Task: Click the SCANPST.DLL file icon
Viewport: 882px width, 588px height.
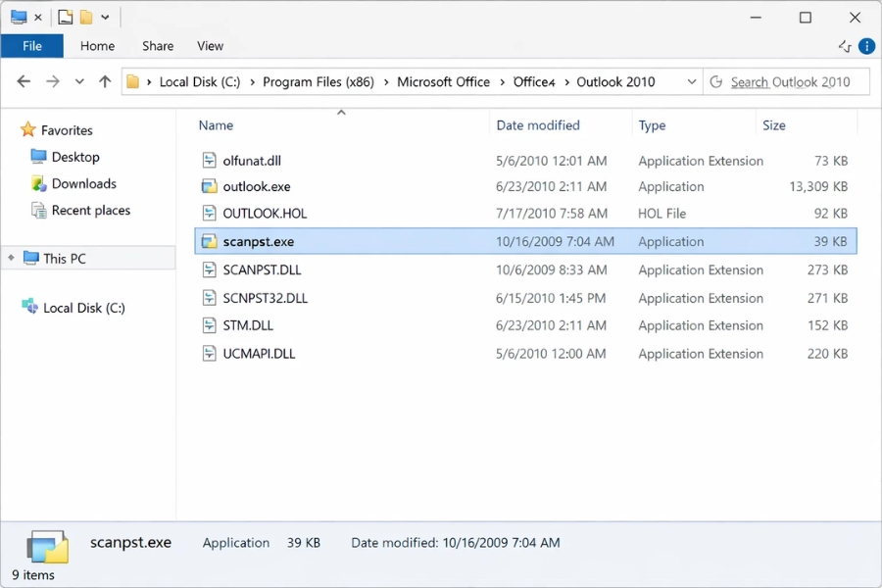Action: pos(210,269)
